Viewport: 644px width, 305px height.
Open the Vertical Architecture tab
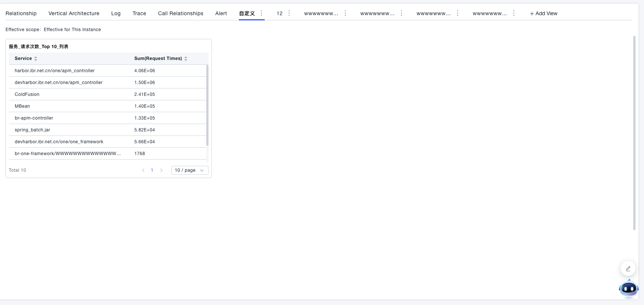74,13
